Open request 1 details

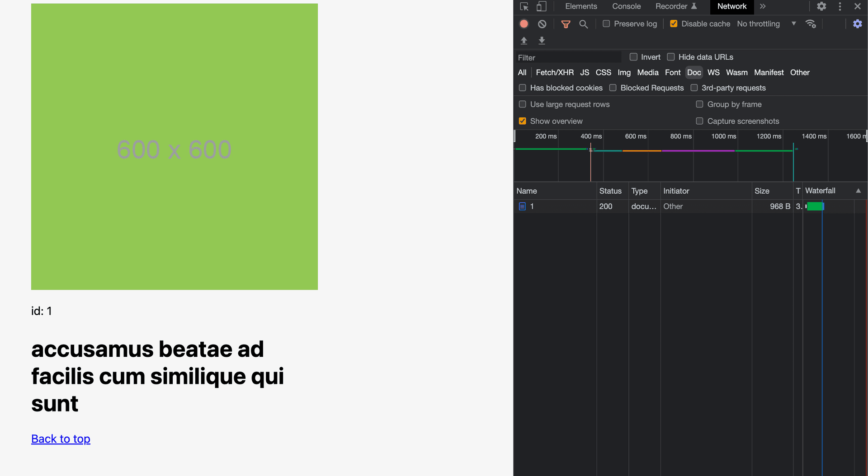point(533,206)
